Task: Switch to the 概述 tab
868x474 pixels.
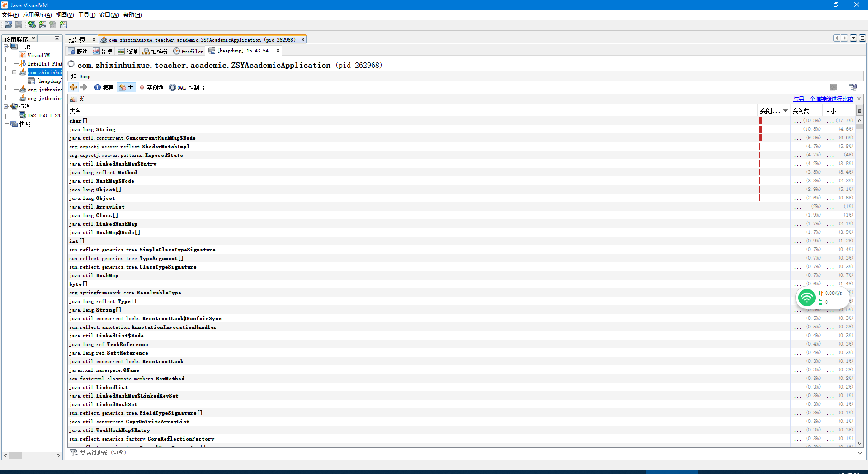Action: pyautogui.click(x=78, y=51)
